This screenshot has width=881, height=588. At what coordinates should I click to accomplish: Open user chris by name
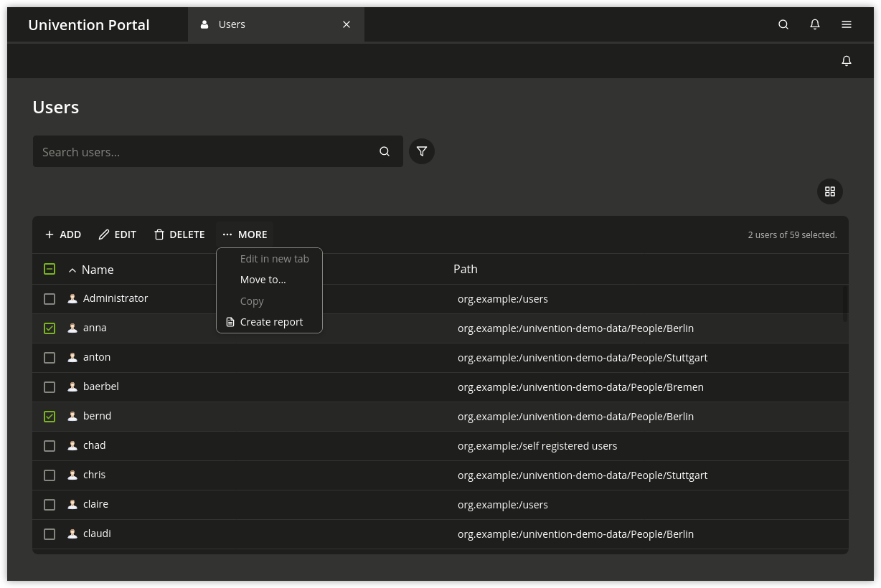[x=94, y=475]
